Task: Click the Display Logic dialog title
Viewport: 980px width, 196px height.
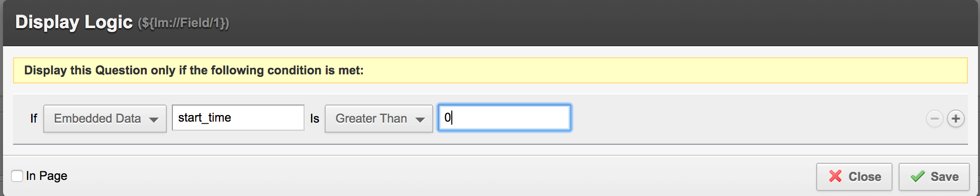Action: [x=74, y=22]
